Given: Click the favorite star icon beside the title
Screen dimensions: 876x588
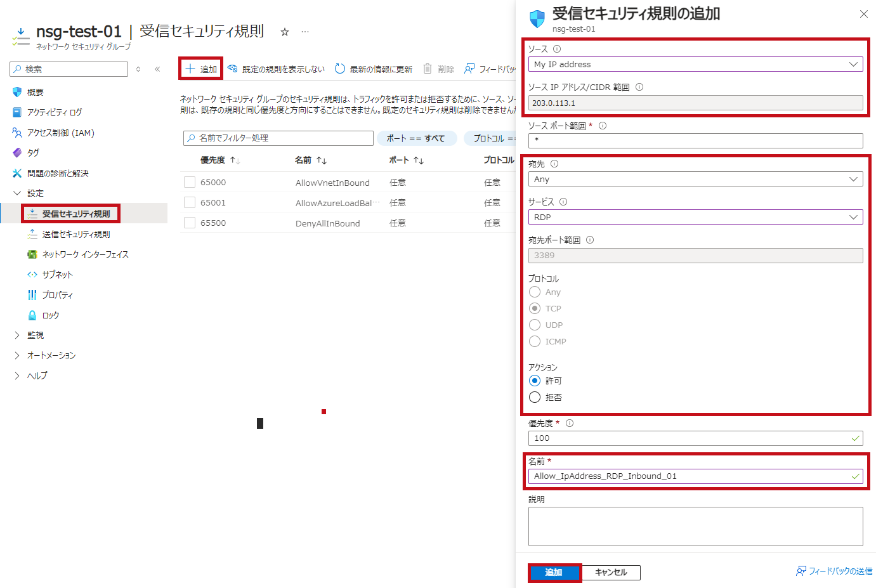Looking at the screenshot, I should click(x=285, y=32).
